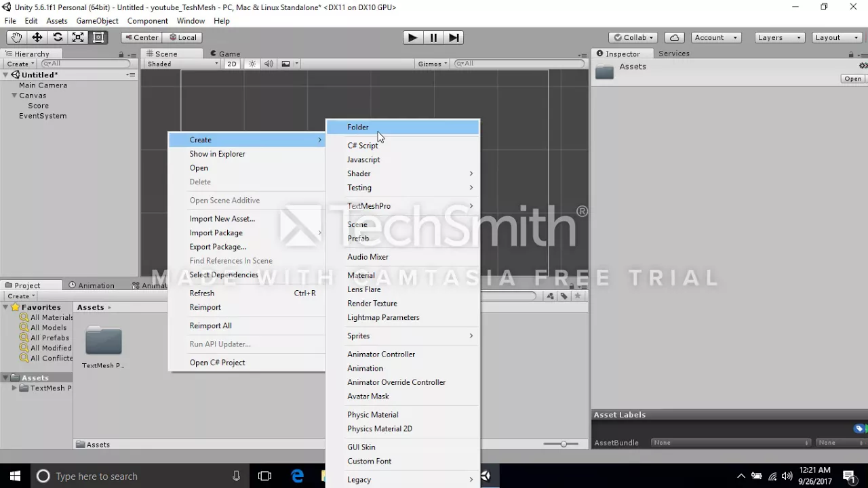Start Play mode with the Play button
This screenshot has width=868, height=488.
412,37
